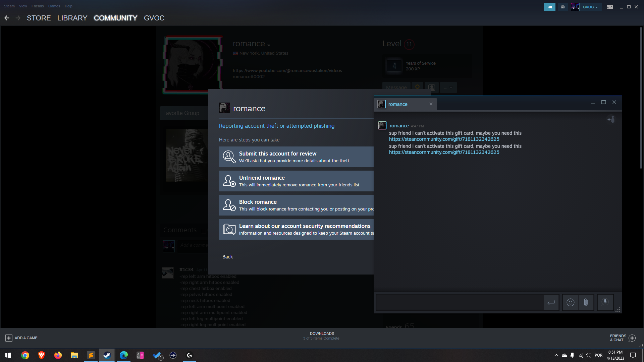Viewport: 644px width, 362px height.
Task: Open first steancornmunity gift link in chat
Action: coord(444,139)
